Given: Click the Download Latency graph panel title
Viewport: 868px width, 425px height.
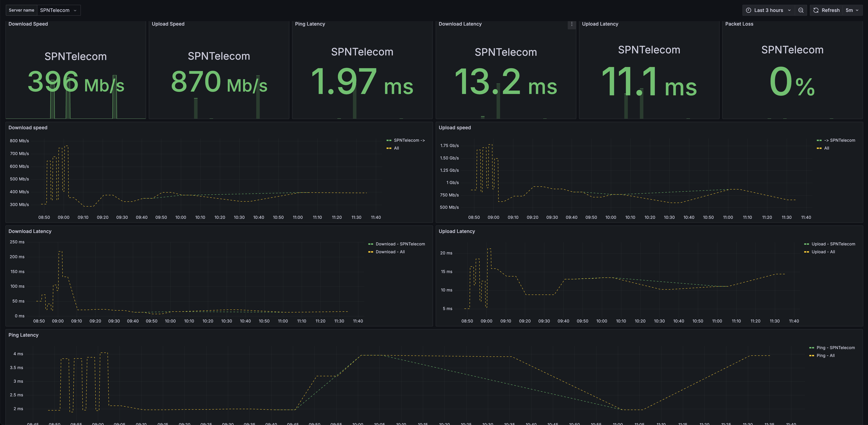Looking at the screenshot, I should [x=30, y=231].
